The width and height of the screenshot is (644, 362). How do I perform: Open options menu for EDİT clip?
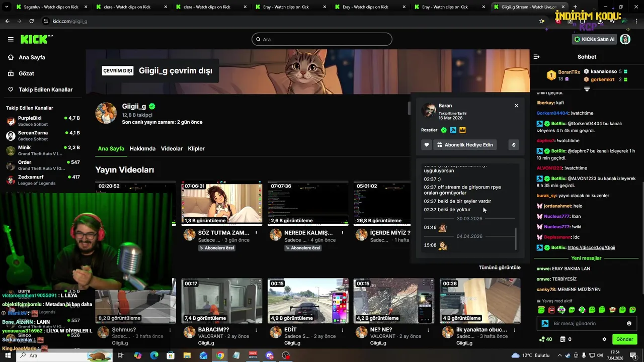pos(343,330)
